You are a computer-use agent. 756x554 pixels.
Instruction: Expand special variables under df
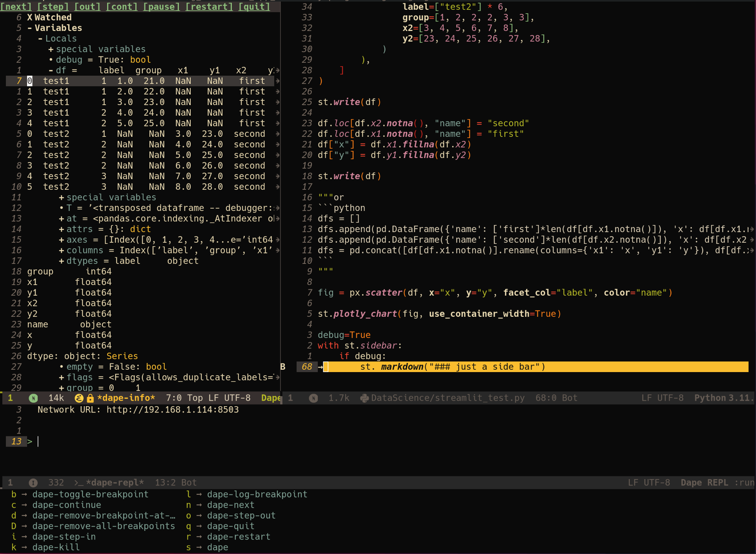point(62,197)
